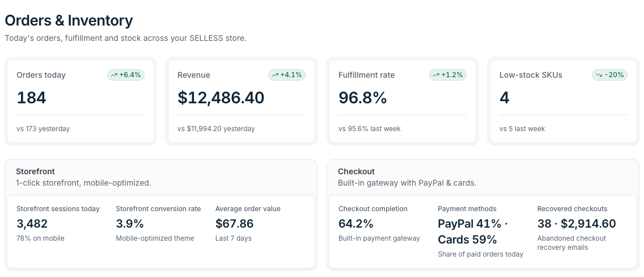Click the low-stock SKUs count of 4

(505, 98)
